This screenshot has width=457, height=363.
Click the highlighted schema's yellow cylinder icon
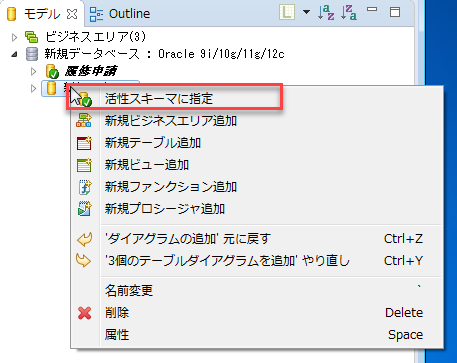[x=51, y=88]
